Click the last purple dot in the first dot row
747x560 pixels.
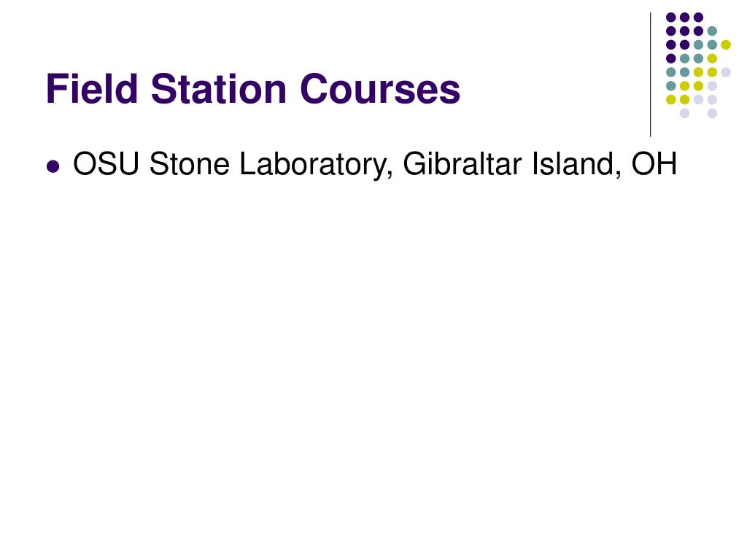pyautogui.click(x=698, y=17)
